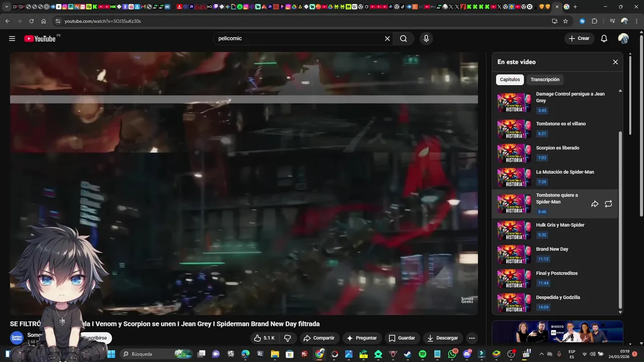Screen dimensions: 644x362
Task: Open the volume control in the tray
Action: 592,354
